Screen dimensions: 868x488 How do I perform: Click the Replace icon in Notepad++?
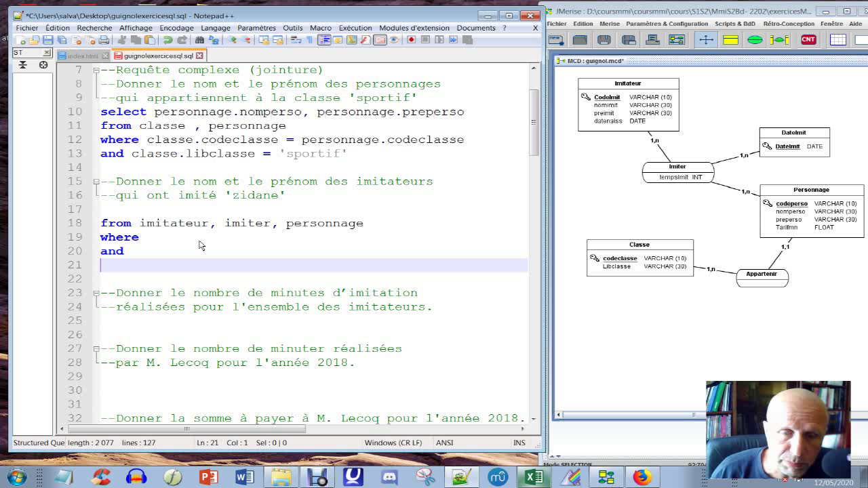214,40
